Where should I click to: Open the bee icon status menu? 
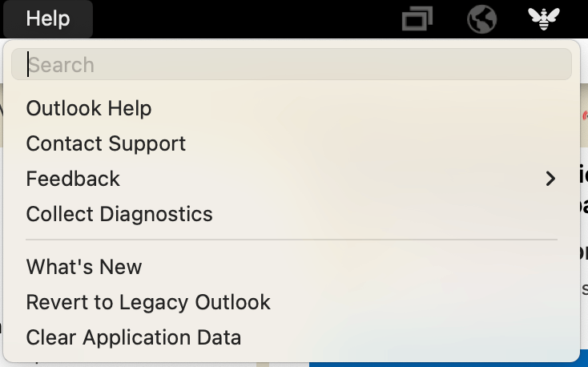coord(544,18)
